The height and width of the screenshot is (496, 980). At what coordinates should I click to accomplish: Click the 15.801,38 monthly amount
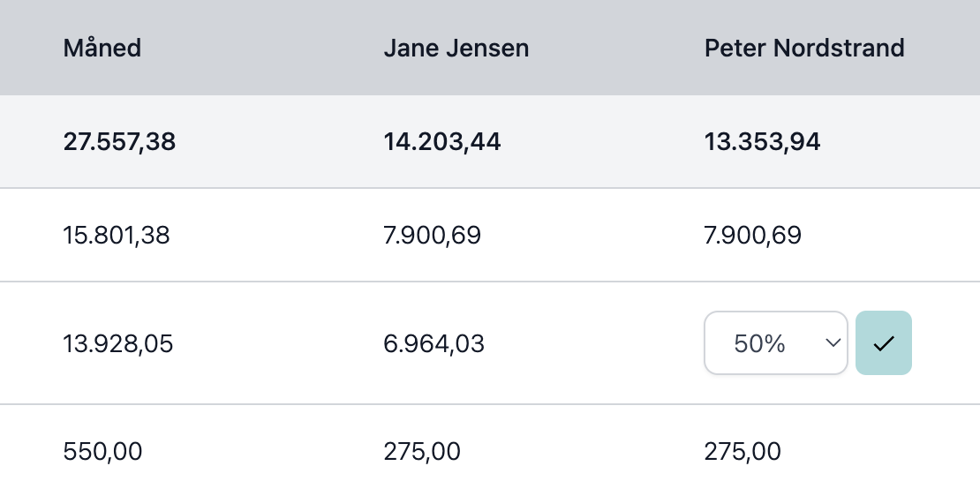point(117,236)
